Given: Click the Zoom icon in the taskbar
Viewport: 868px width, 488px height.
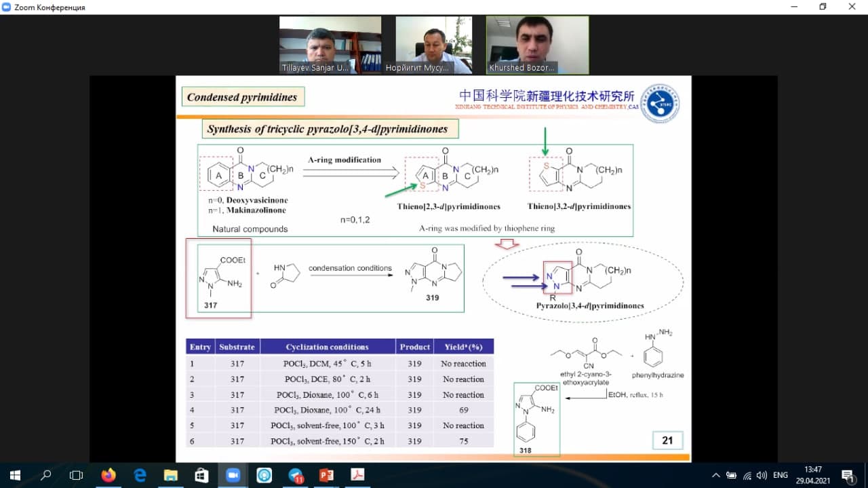Looking at the screenshot, I should tap(233, 475).
